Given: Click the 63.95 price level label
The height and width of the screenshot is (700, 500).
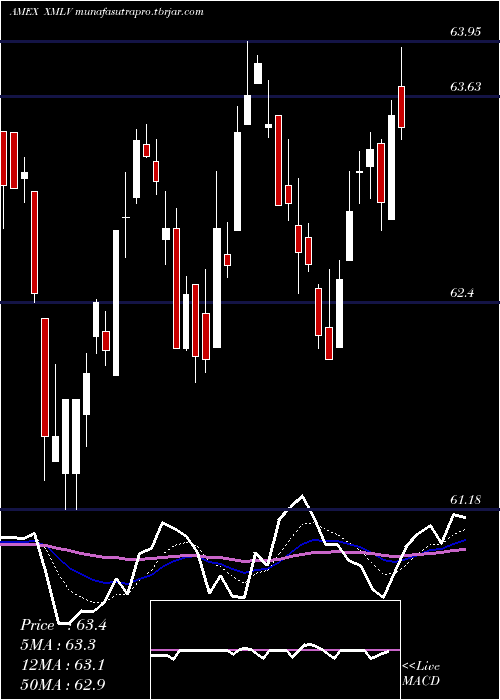Looking at the screenshot, I should (466, 32).
